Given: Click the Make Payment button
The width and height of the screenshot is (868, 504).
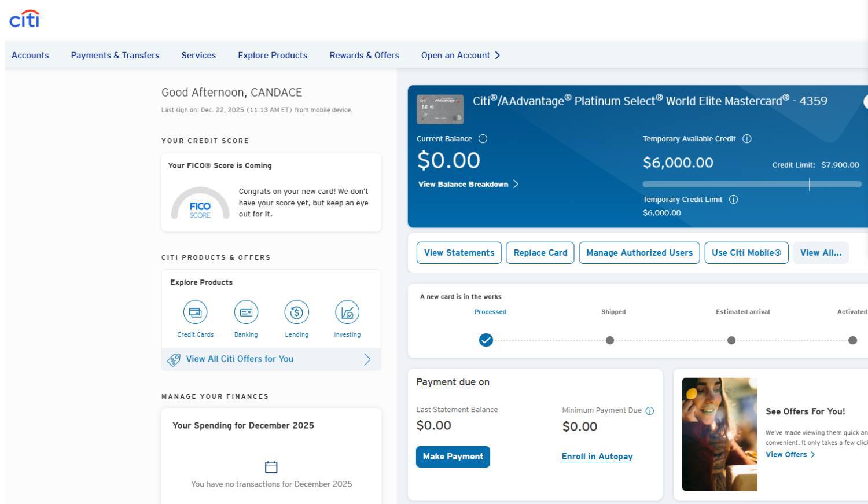Looking at the screenshot, I should (453, 457).
